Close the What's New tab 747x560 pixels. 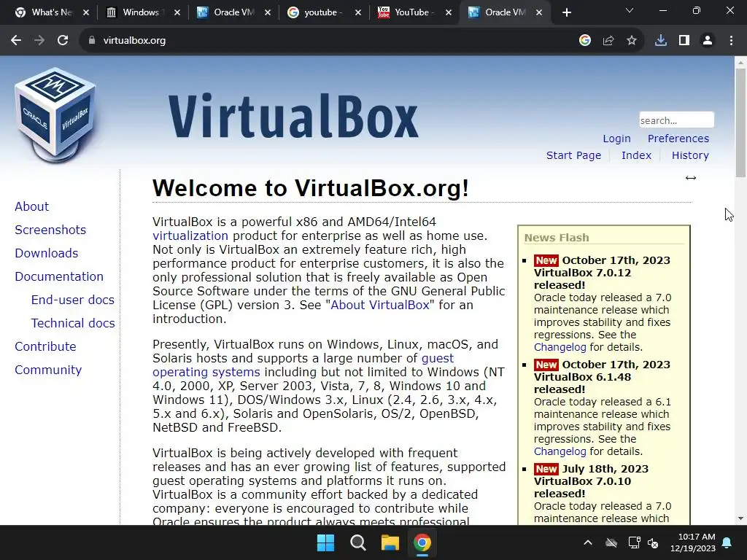(86, 13)
